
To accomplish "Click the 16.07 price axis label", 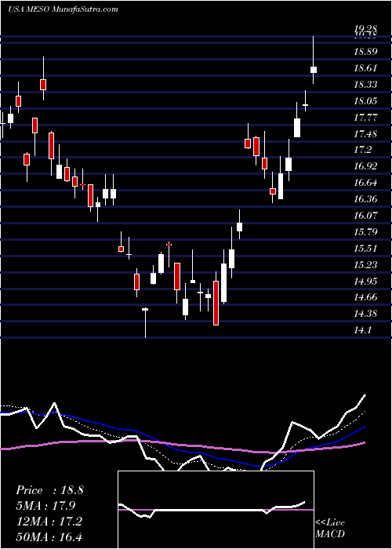I will 365,216.
